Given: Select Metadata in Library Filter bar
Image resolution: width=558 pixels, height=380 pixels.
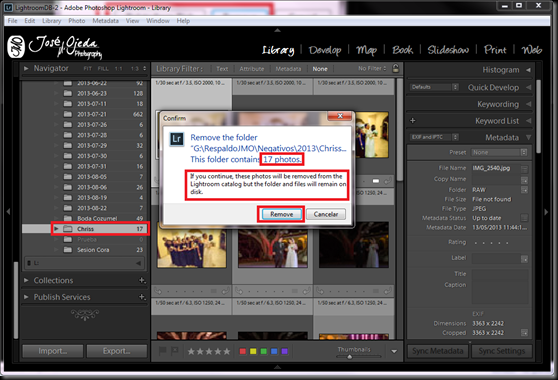Looking at the screenshot, I should (288, 69).
